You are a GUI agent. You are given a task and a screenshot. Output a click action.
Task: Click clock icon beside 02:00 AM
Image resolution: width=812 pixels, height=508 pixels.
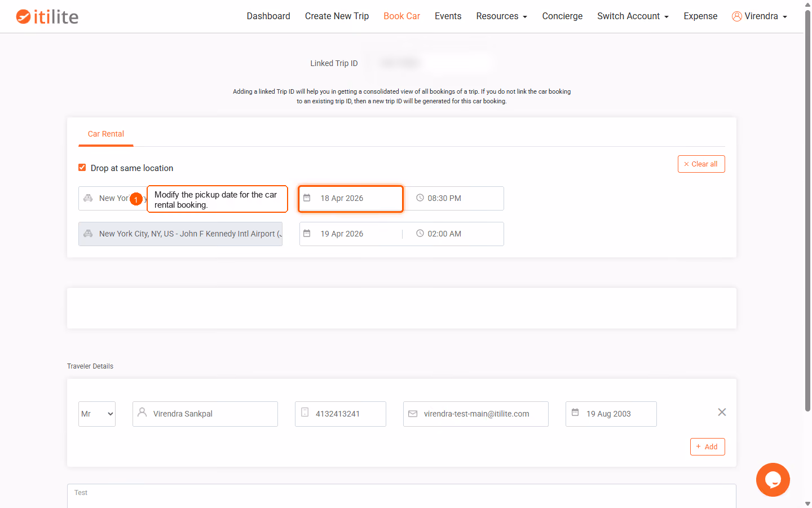point(420,233)
